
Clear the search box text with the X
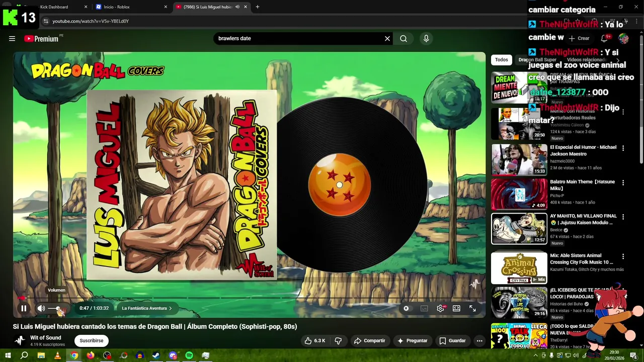click(x=387, y=39)
